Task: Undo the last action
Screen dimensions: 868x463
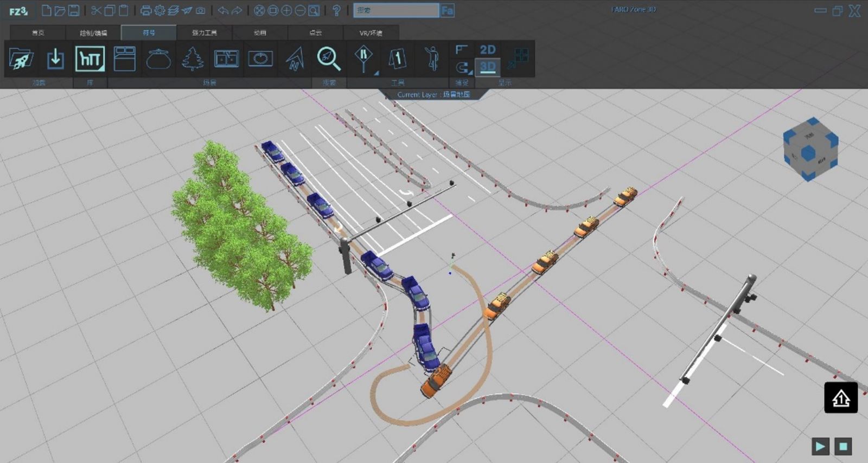Action: [223, 10]
